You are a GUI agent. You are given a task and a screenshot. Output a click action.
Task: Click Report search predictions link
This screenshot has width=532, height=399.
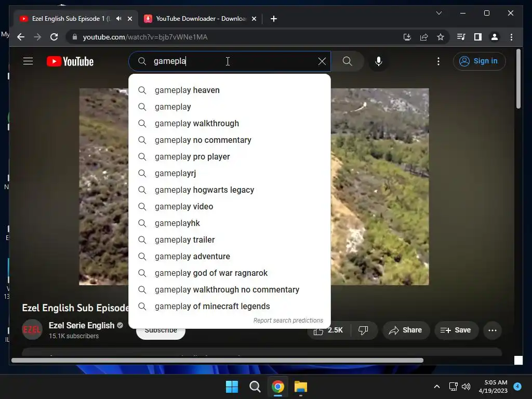pyautogui.click(x=288, y=320)
